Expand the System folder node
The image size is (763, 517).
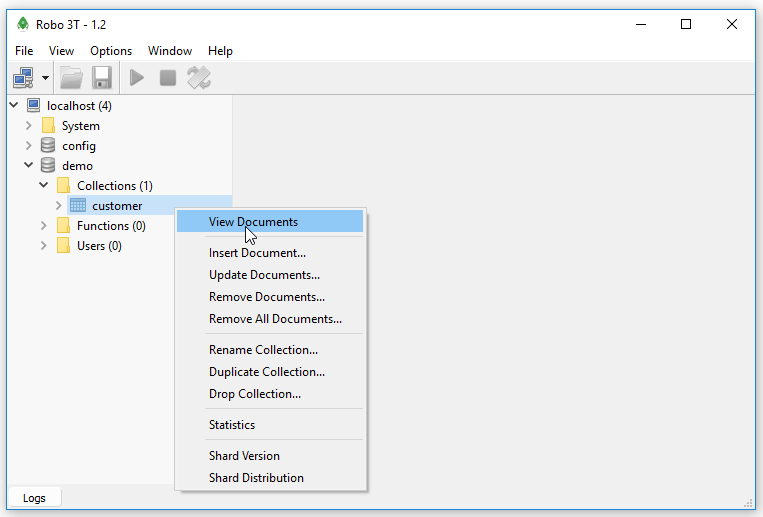pyautogui.click(x=29, y=126)
